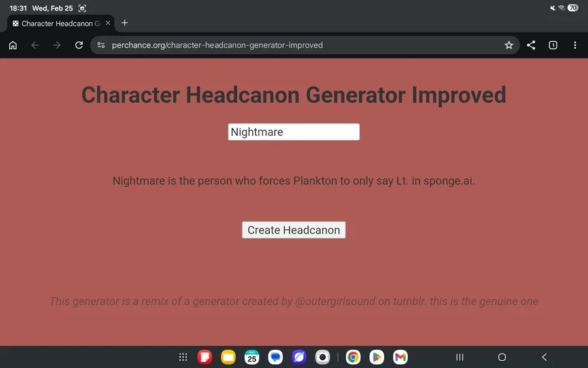Viewport: 588px width, 368px height.
Task: Focus the Nightmare name input field
Action: (x=293, y=131)
